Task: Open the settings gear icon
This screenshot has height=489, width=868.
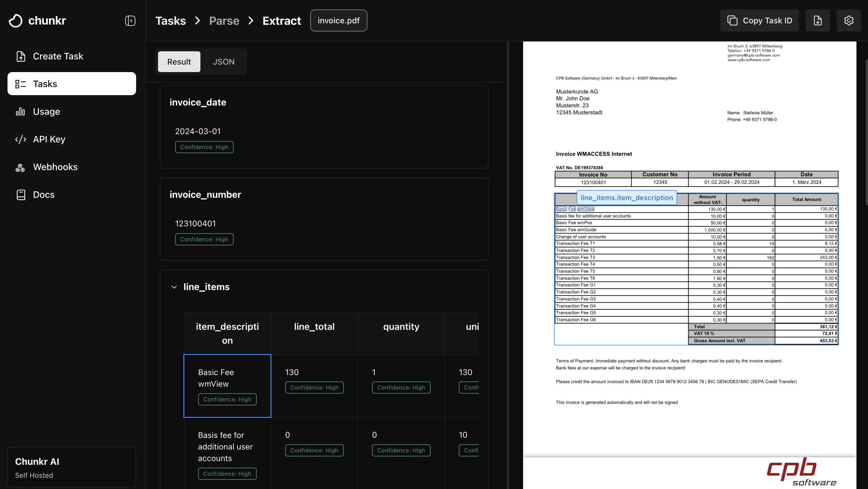Action: click(848, 20)
